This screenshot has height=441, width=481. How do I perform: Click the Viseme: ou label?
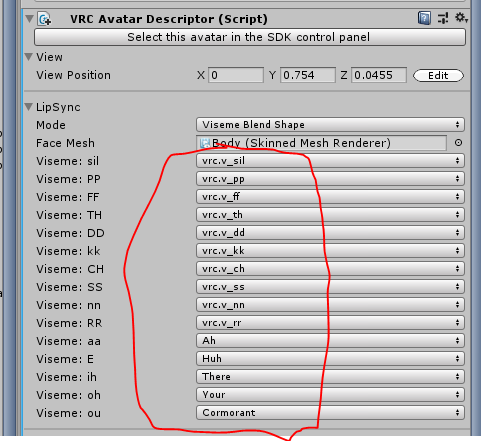tap(68, 413)
